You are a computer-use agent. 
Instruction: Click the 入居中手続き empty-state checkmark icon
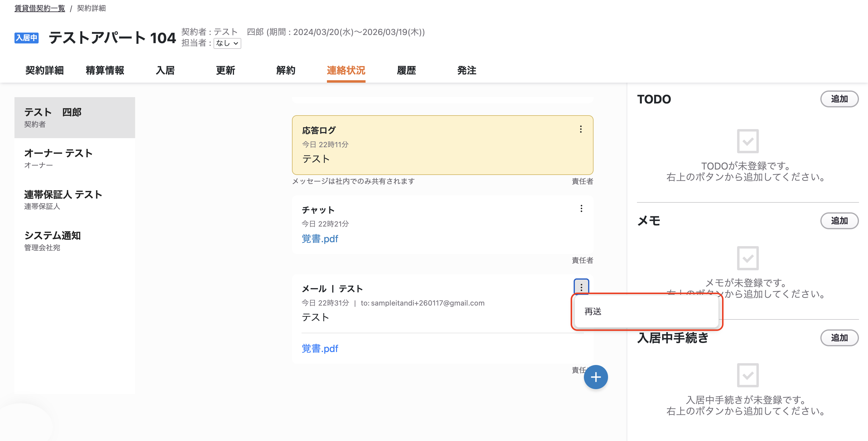[747, 375]
